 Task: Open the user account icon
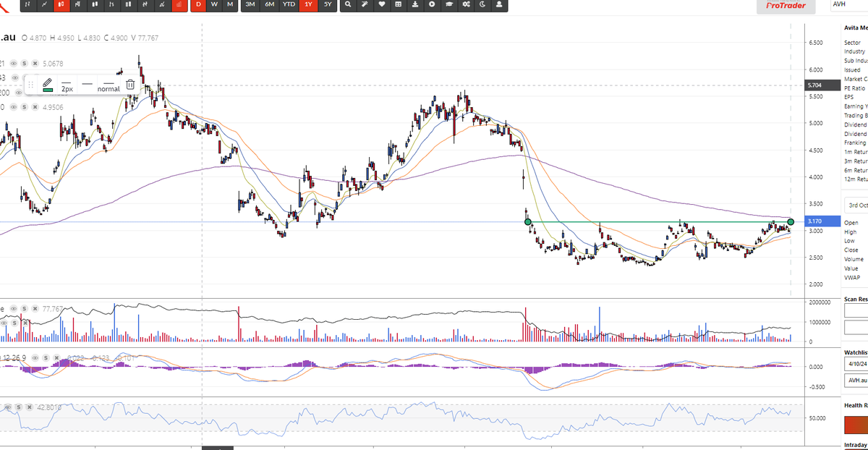[499, 4]
